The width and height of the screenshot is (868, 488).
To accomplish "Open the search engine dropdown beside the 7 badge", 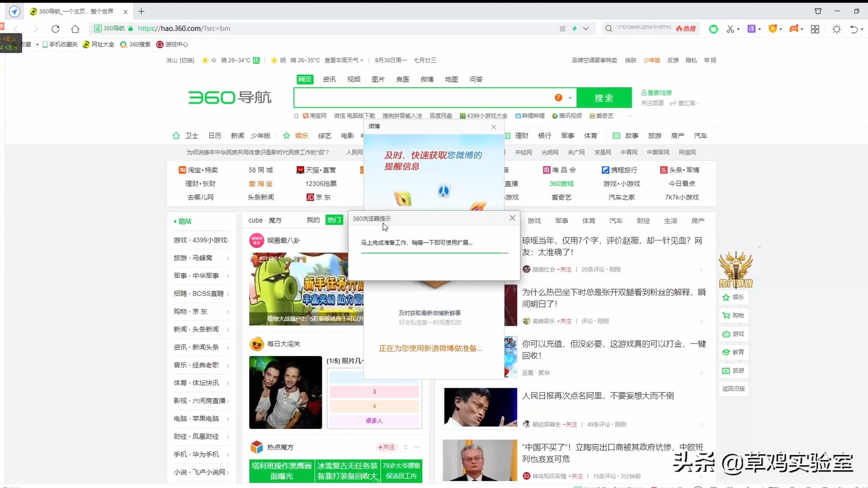I will click(569, 98).
